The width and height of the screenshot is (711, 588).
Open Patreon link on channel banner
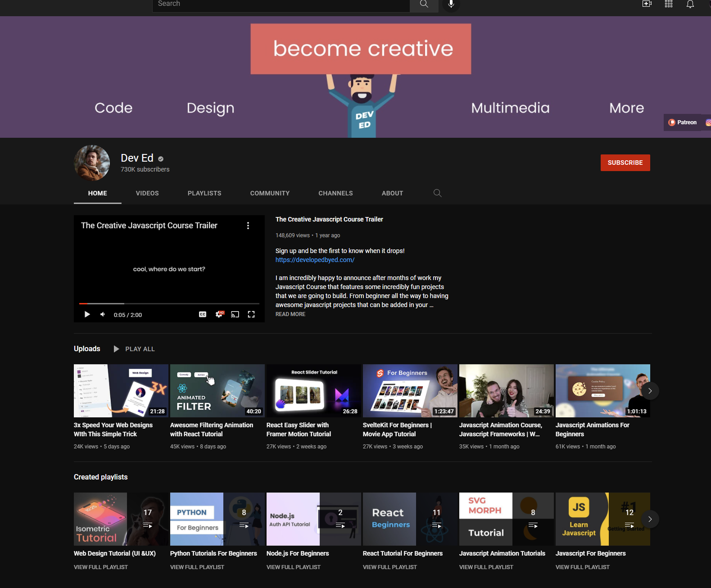682,122
